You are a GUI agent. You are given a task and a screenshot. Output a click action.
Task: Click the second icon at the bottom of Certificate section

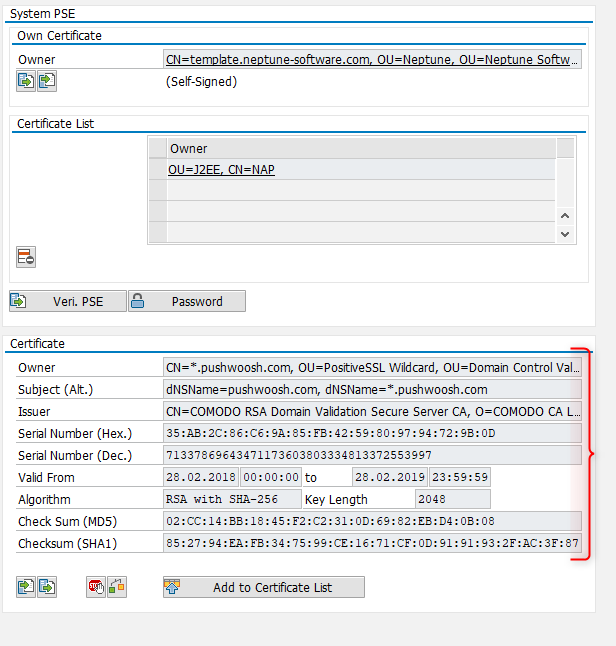[x=46, y=587]
